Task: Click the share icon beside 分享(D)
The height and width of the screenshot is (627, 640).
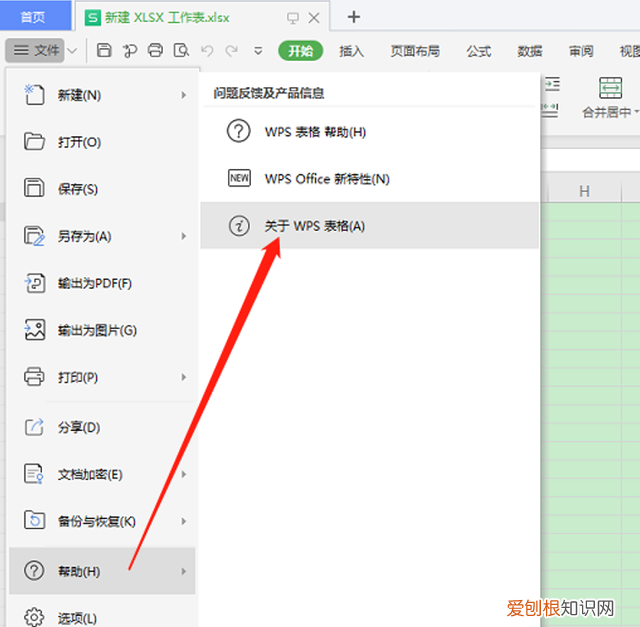Action: [x=34, y=427]
